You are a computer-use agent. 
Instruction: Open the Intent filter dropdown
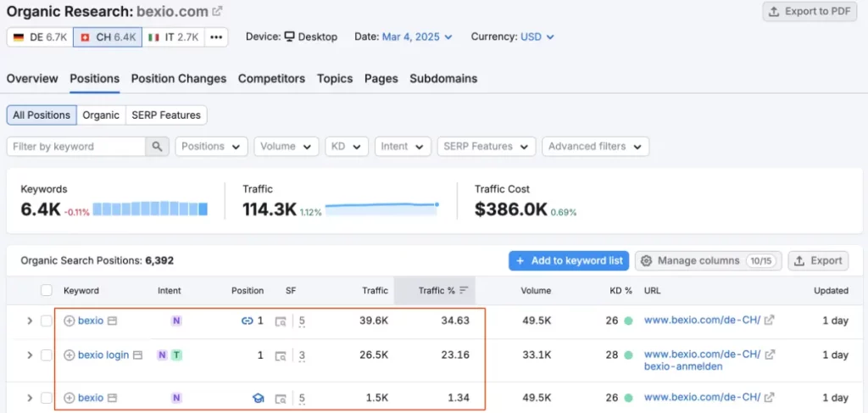coord(403,147)
